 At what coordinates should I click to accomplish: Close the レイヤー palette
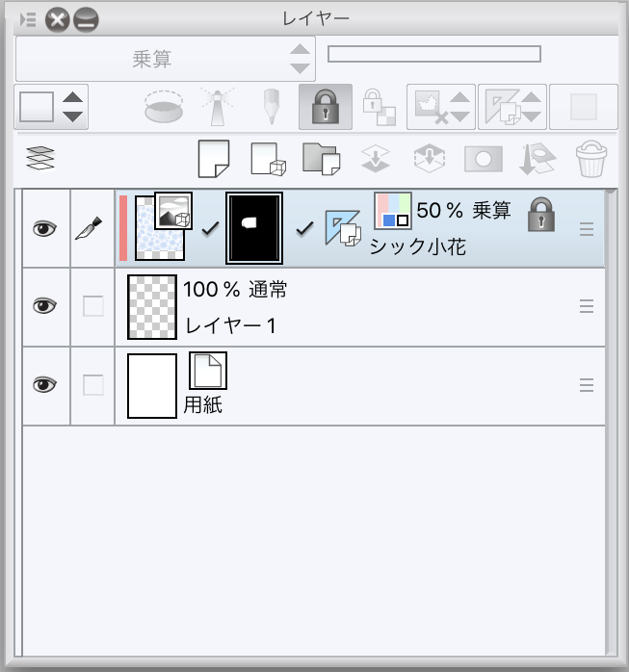point(58,19)
